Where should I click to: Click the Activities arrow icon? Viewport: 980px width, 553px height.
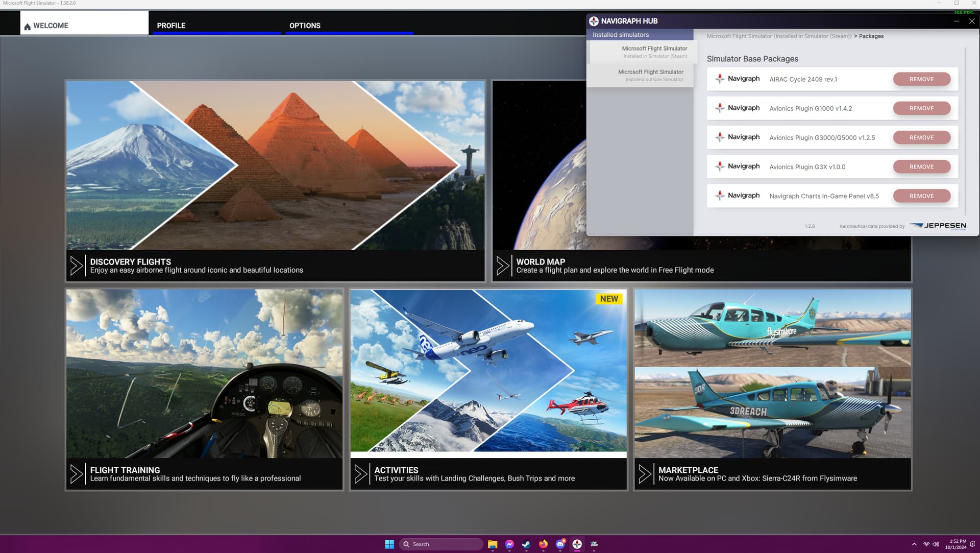click(361, 474)
